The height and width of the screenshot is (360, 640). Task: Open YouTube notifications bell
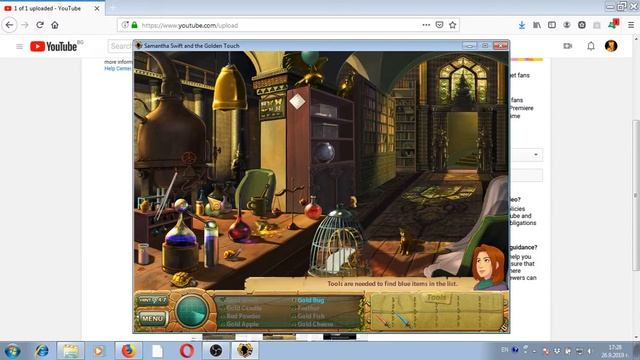[x=591, y=46]
